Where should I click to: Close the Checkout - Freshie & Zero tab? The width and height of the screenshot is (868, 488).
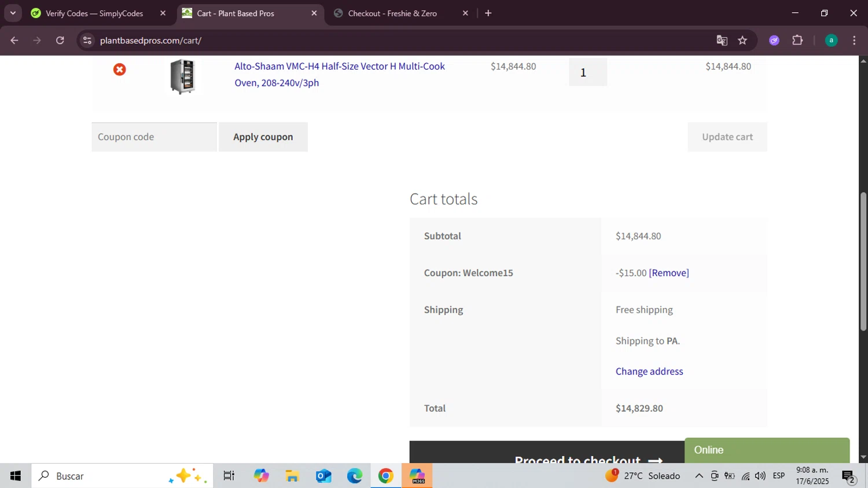465,13
